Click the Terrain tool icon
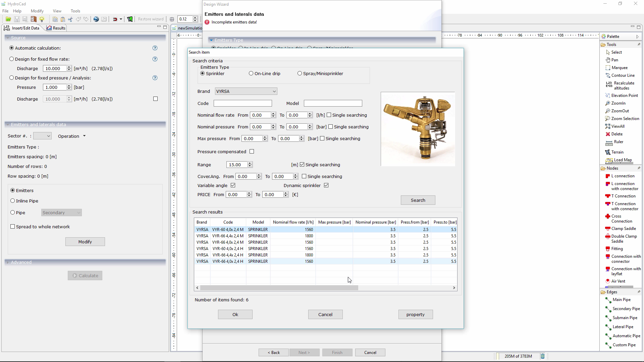The image size is (644, 362). tap(608, 152)
